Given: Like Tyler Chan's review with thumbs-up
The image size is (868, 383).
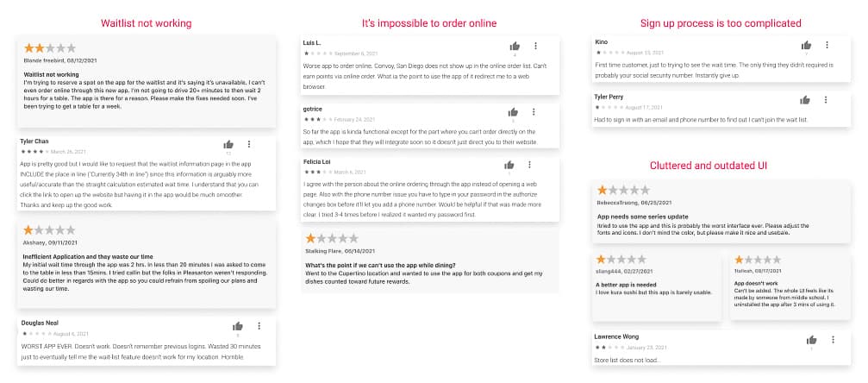Looking at the screenshot, I should pos(228,144).
